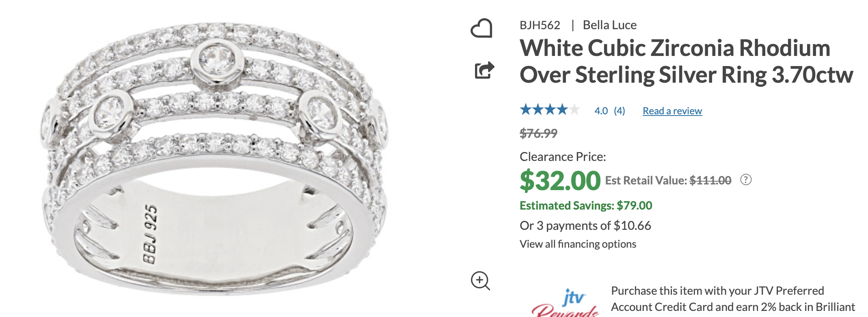Click the 3 payments of $10.66 text

click(x=585, y=225)
